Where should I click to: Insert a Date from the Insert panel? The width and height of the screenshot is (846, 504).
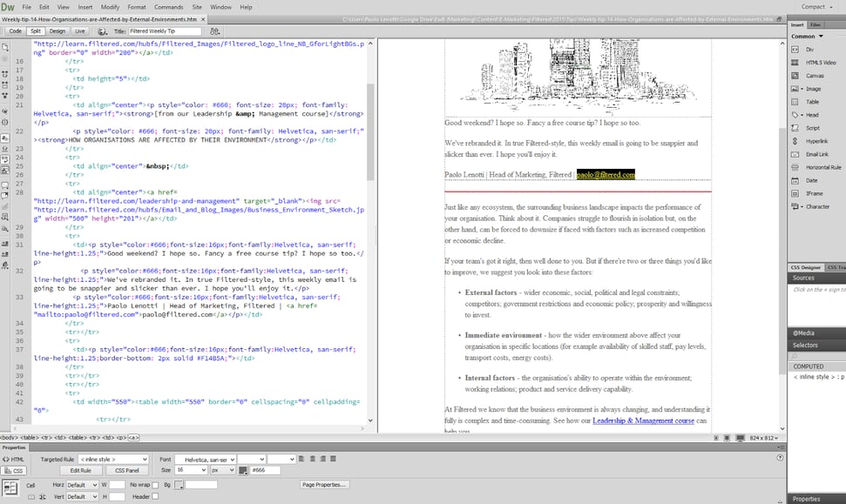pyautogui.click(x=805, y=180)
